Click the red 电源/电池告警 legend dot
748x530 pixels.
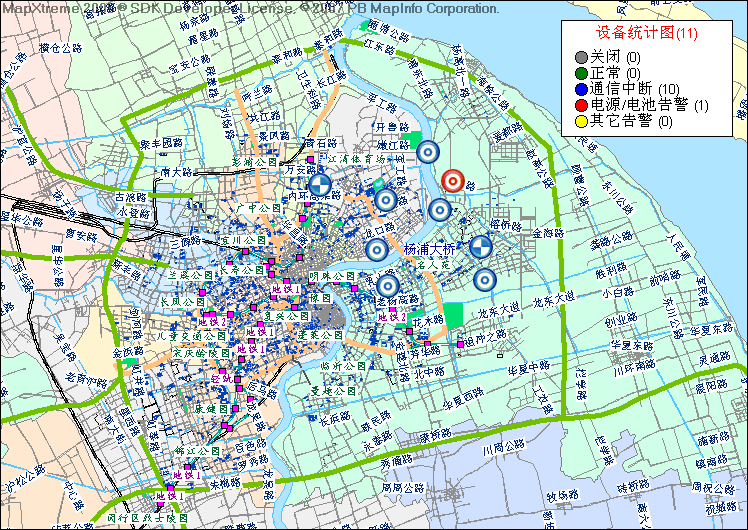[x=581, y=105]
